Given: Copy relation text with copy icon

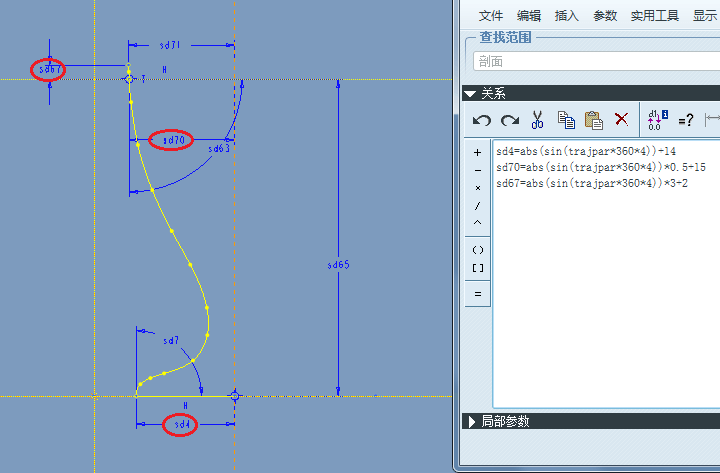Looking at the screenshot, I should tap(566, 120).
